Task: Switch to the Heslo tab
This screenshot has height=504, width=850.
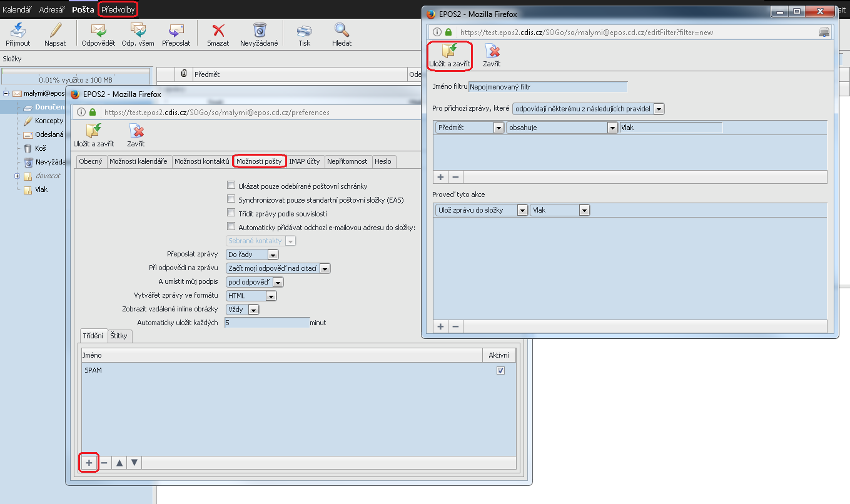Action: click(x=383, y=161)
